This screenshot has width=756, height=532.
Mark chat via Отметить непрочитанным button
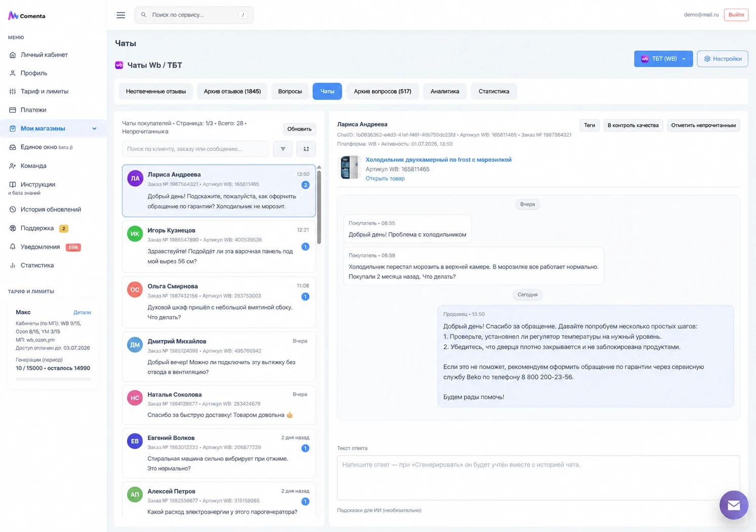click(x=703, y=125)
